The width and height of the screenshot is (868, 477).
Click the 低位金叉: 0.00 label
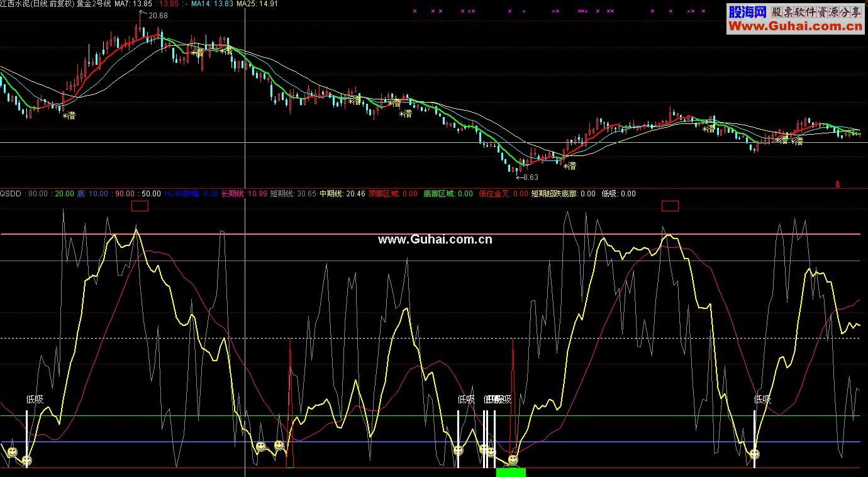(504, 194)
